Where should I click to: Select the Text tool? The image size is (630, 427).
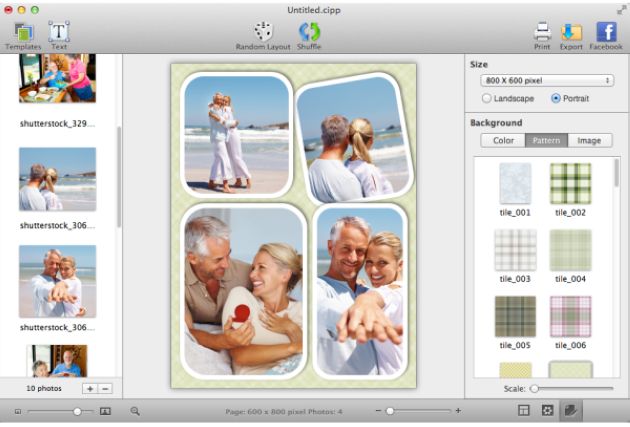[x=59, y=32]
